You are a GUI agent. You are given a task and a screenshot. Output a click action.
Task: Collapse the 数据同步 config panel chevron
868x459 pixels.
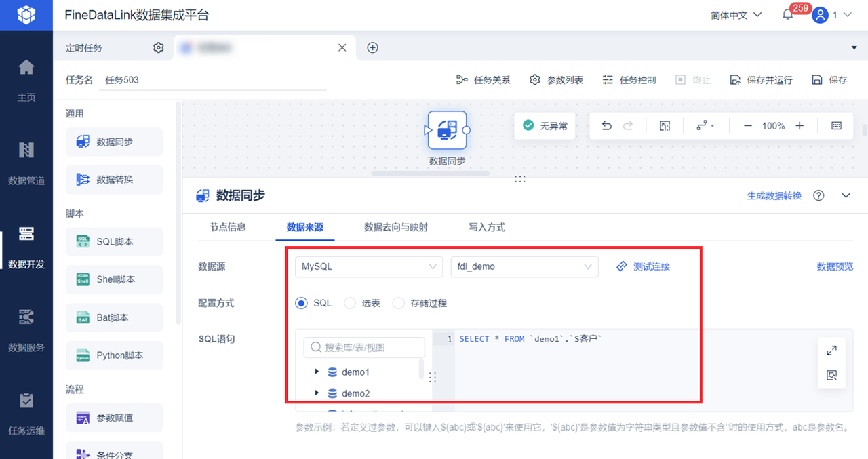pyautogui.click(x=846, y=195)
